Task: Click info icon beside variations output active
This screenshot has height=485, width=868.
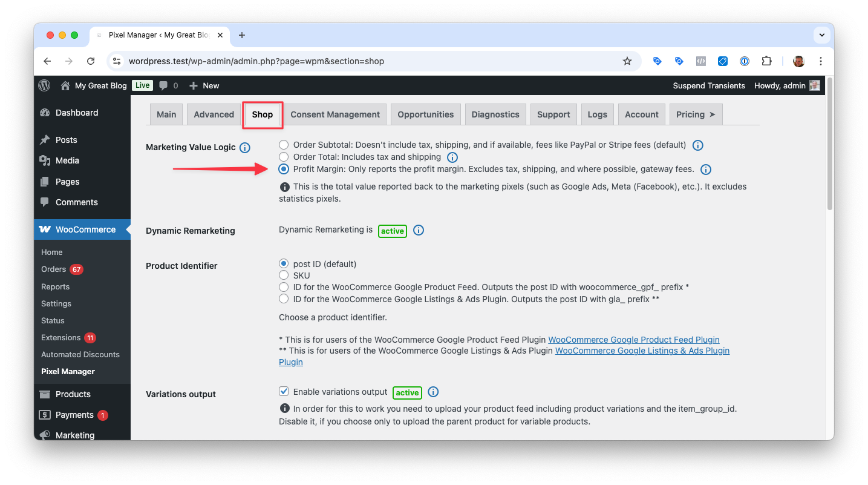Action: pyautogui.click(x=433, y=392)
